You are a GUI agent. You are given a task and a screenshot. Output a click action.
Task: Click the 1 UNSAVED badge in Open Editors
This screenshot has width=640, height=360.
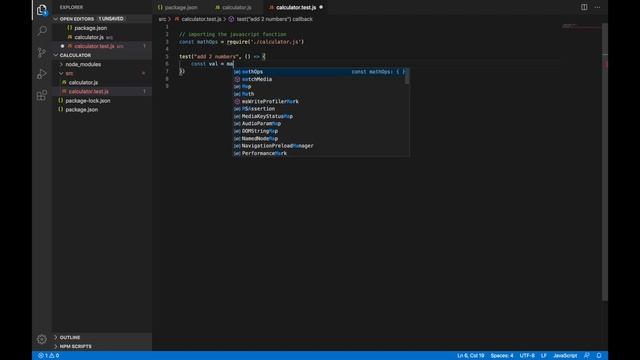pyautogui.click(x=111, y=19)
